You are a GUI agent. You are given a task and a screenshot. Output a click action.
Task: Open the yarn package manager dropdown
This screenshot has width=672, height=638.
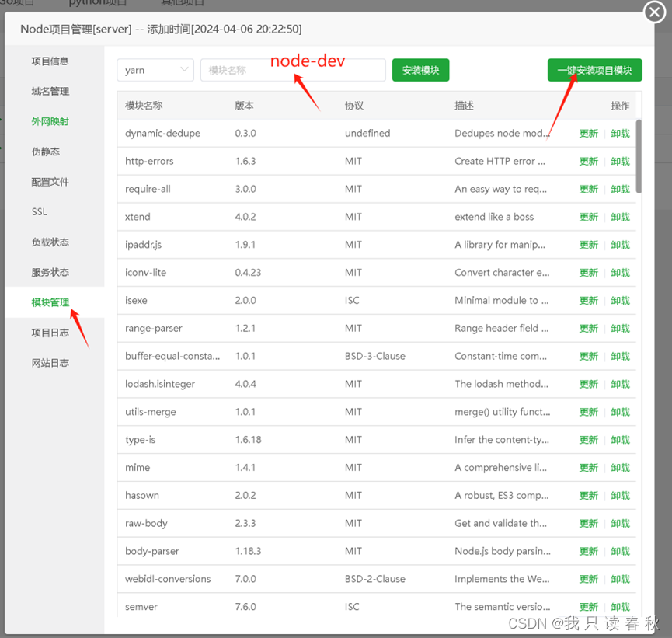pyautogui.click(x=155, y=69)
